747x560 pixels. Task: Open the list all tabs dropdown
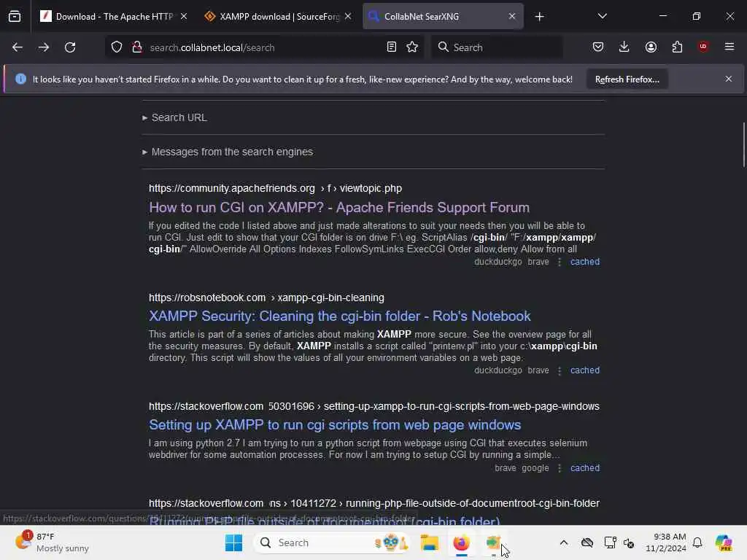coord(602,16)
